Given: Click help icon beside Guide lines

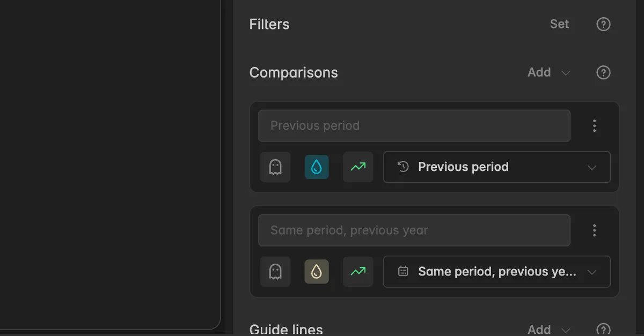Looking at the screenshot, I should [x=604, y=329].
